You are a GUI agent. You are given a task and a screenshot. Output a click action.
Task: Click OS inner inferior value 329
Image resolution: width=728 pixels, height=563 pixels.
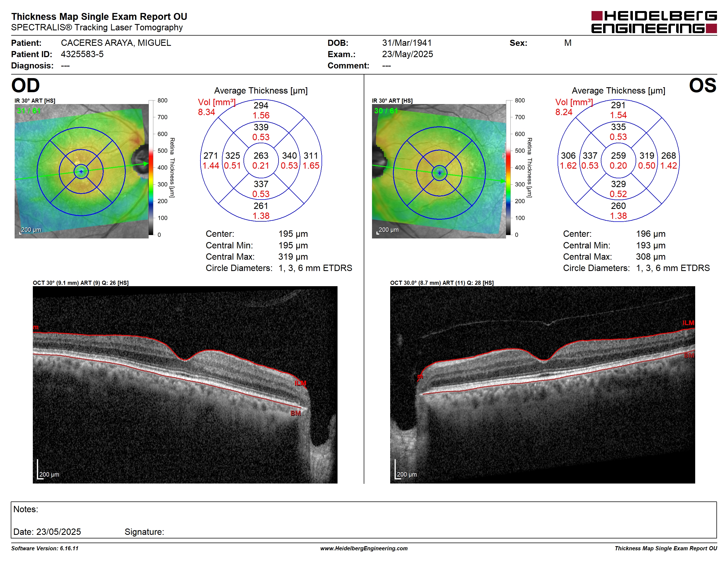click(x=618, y=184)
